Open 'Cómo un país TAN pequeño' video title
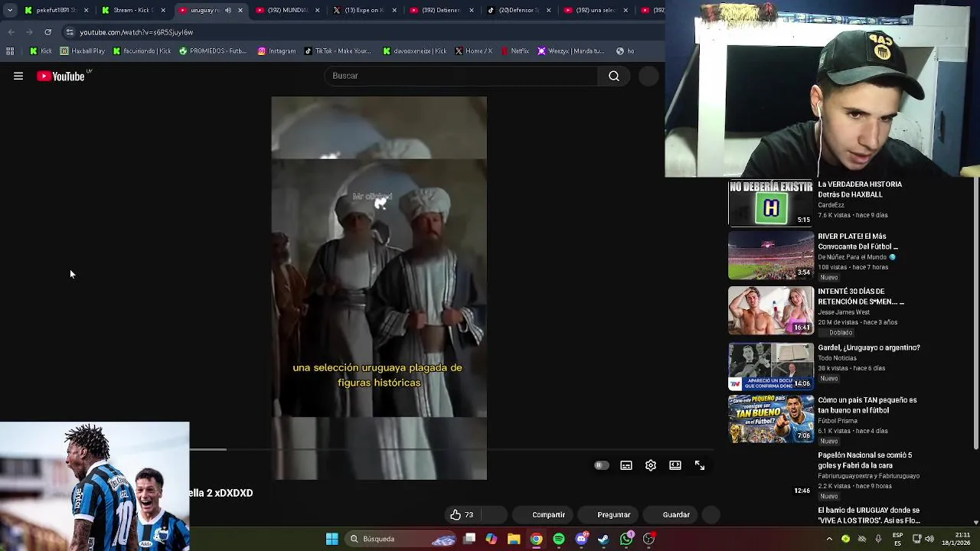 (x=867, y=405)
